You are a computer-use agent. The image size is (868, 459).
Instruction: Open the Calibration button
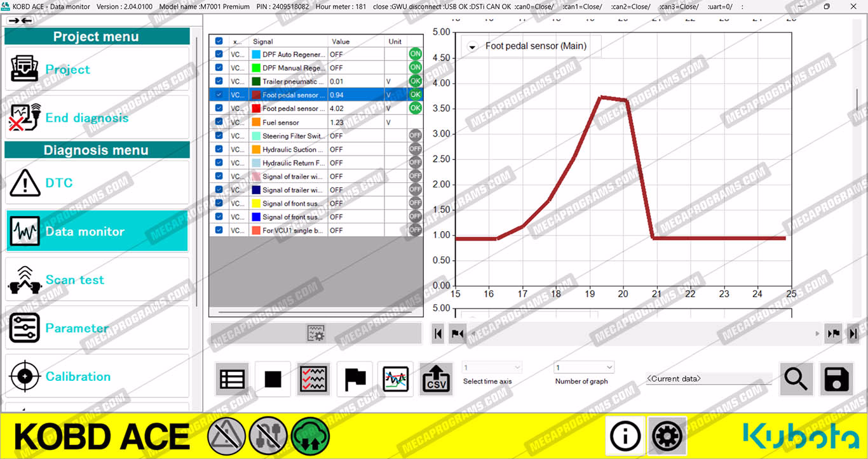click(97, 376)
